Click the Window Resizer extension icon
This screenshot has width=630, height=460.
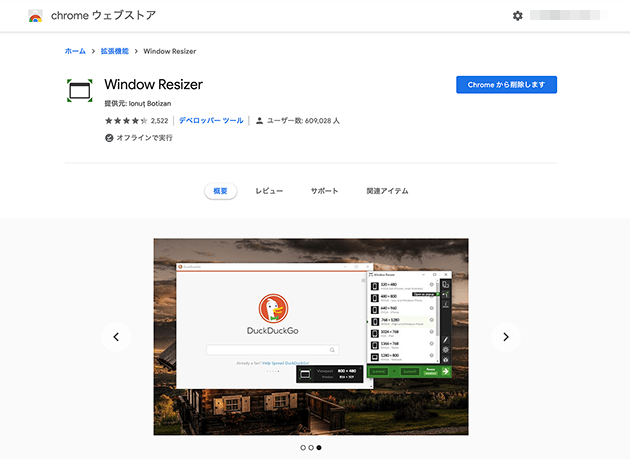tap(80, 91)
